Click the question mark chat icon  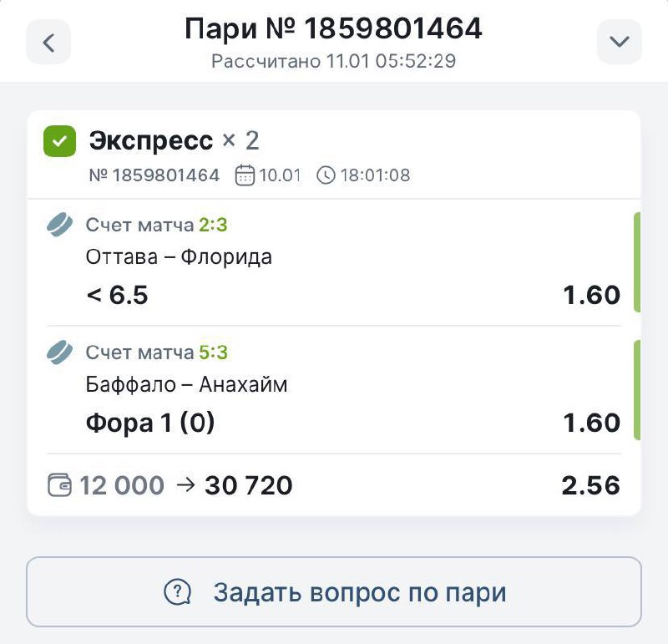pyautogui.click(x=177, y=592)
